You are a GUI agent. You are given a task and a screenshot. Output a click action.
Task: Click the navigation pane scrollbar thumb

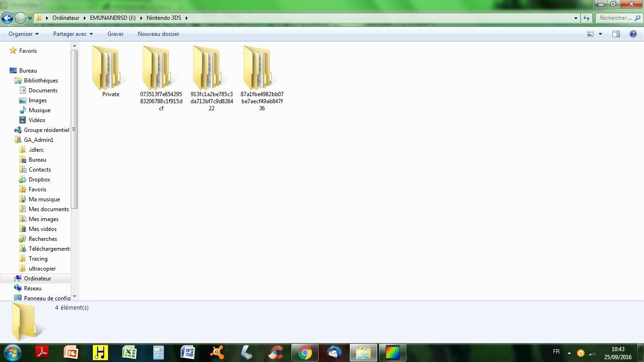(x=74, y=129)
